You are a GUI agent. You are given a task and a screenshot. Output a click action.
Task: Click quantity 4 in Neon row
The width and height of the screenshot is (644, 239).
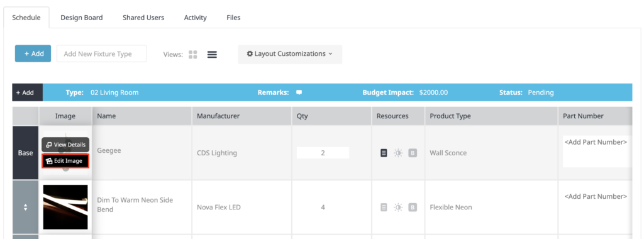[x=323, y=208]
